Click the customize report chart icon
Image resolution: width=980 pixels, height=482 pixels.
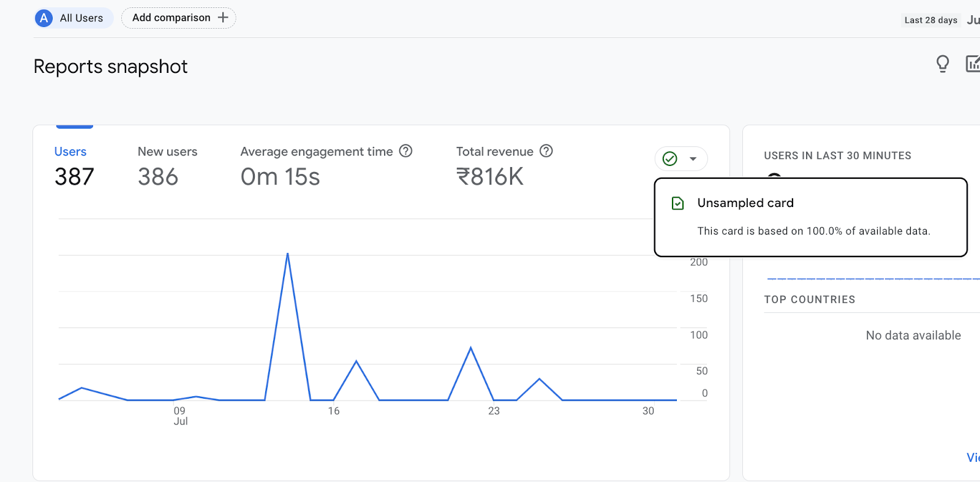point(973,64)
